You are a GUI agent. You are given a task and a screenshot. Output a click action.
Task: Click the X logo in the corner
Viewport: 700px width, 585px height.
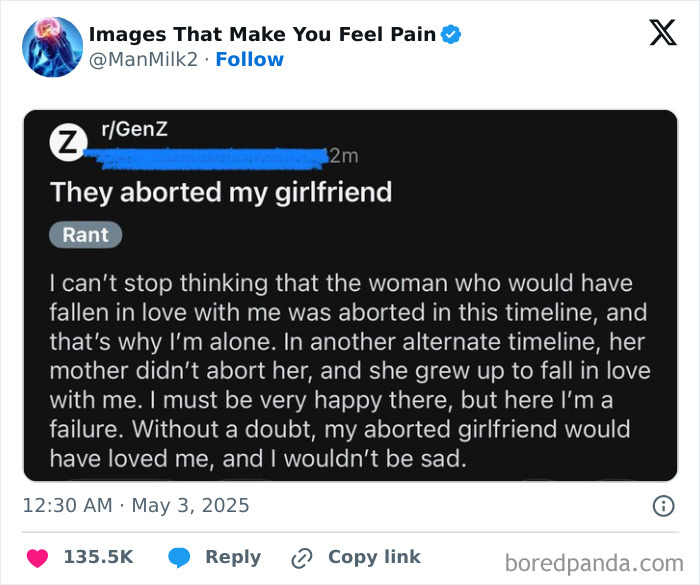[x=662, y=33]
